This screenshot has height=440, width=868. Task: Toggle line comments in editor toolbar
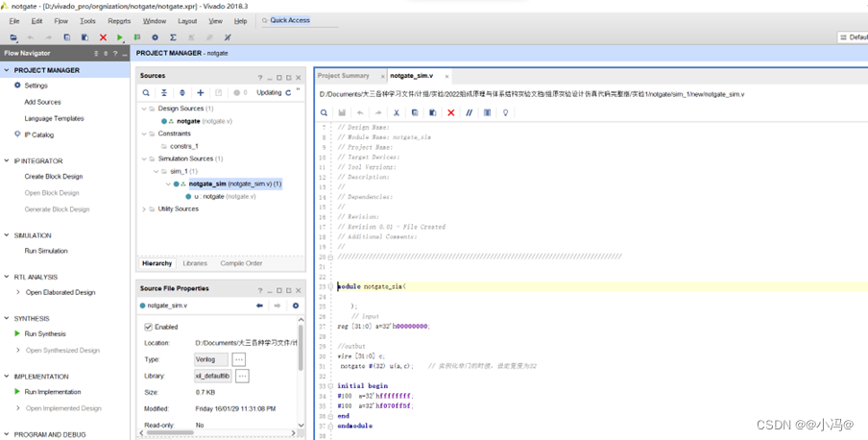pos(469,112)
